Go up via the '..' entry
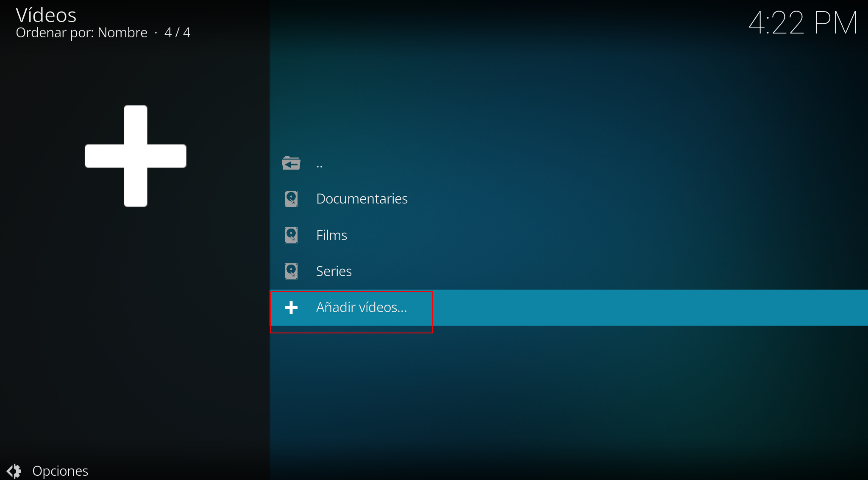This screenshot has width=868, height=480. click(320, 165)
